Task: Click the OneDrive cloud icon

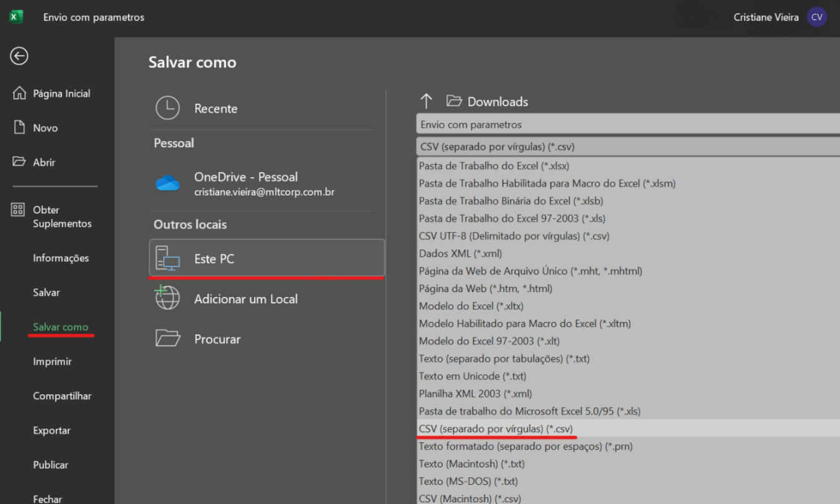Action: (x=167, y=183)
